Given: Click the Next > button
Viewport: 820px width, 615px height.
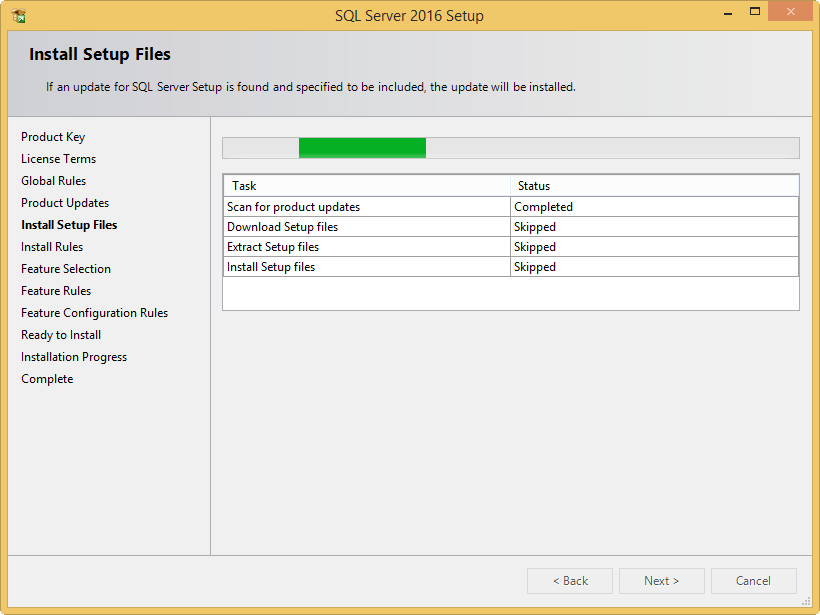Looking at the screenshot, I should pyautogui.click(x=662, y=580).
